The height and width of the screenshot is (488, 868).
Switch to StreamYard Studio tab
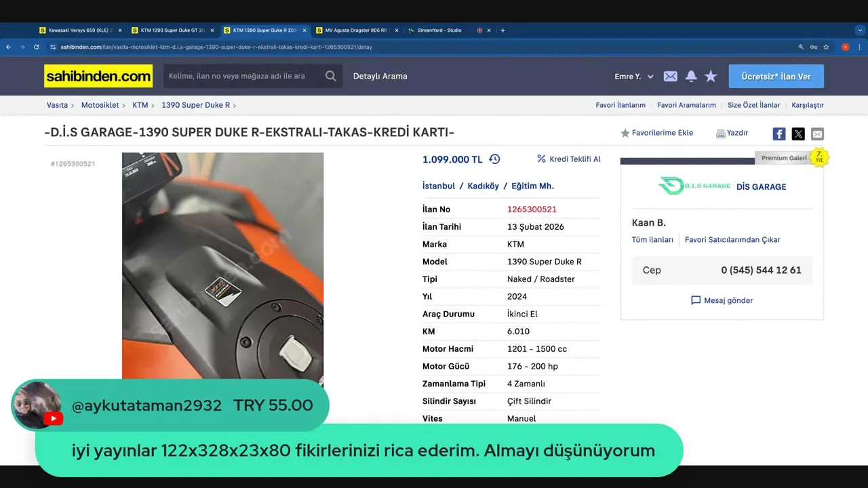[439, 30]
